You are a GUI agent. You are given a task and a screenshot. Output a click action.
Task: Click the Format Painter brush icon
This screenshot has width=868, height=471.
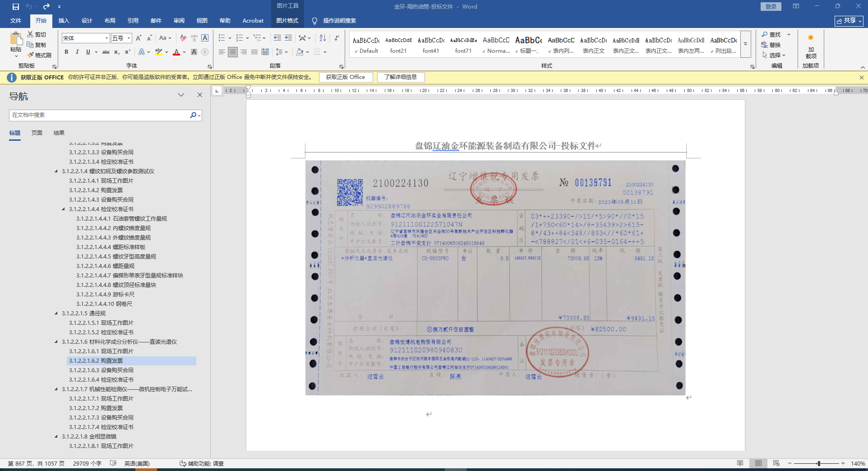(30, 55)
